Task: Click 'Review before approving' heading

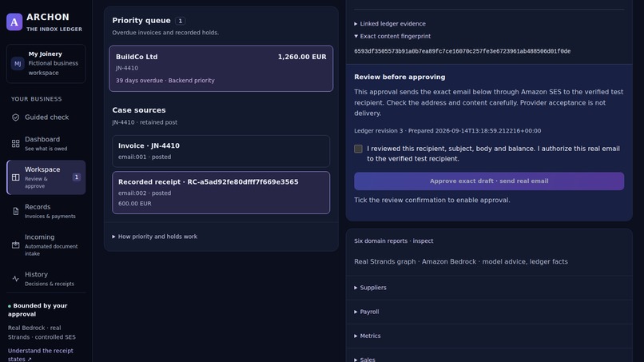Action: (x=400, y=78)
